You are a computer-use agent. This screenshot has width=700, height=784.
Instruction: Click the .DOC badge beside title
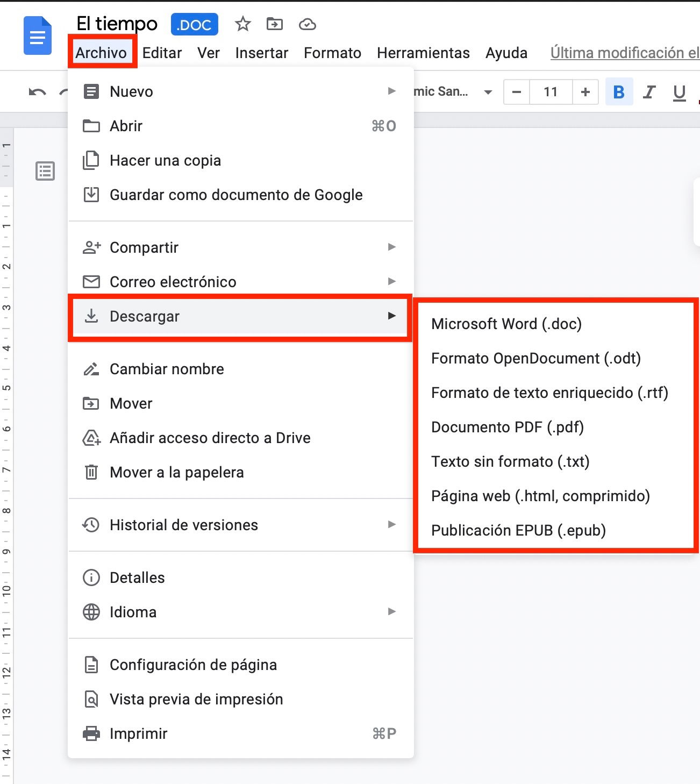[195, 24]
